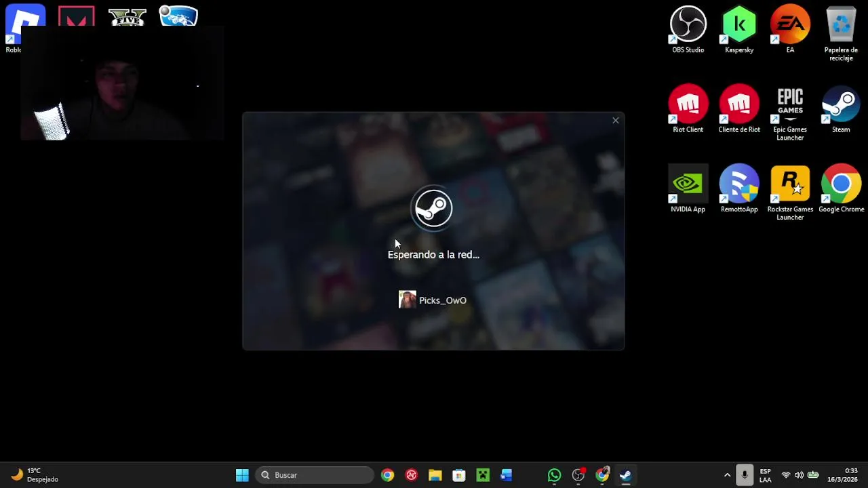Screen dimensions: 868x488
Task: Open Papelera de reciclaje on desktop
Action: [x=841, y=33]
